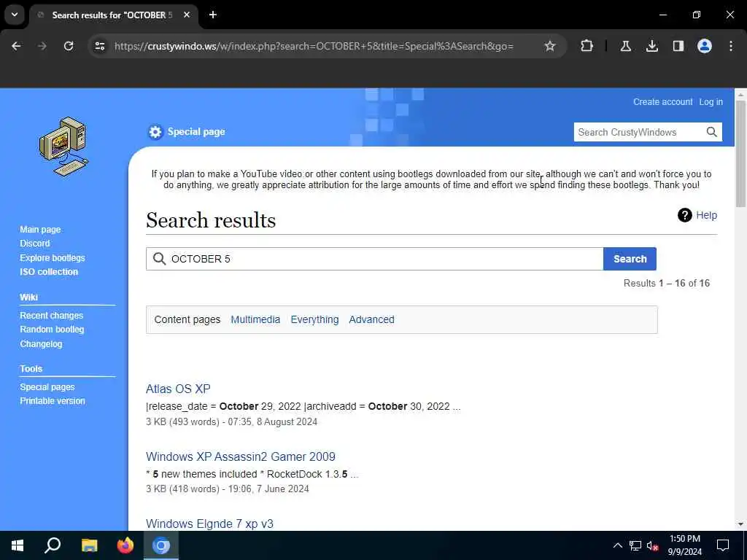
Task: Select the Content pages search tab
Action: point(187,319)
